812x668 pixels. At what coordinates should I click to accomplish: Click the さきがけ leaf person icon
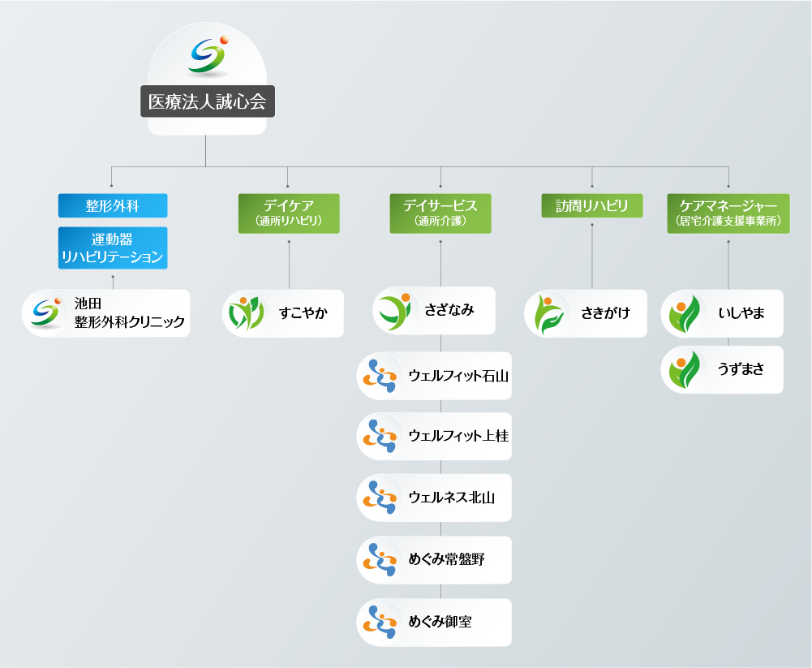click(x=547, y=313)
